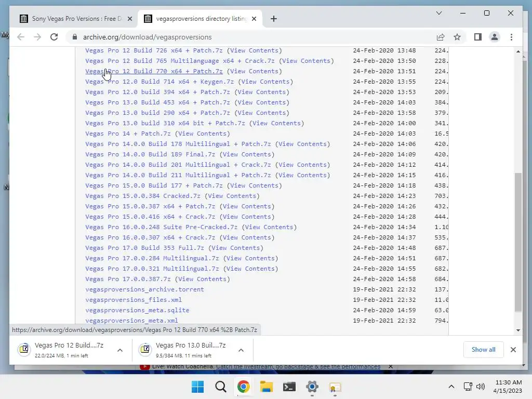Screen dimensions: 532x399
Task: Download Vegas Pro 13.0 Build 453 x64 + Patch.7z
Action: pyautogui.click(x=157, y=102)
